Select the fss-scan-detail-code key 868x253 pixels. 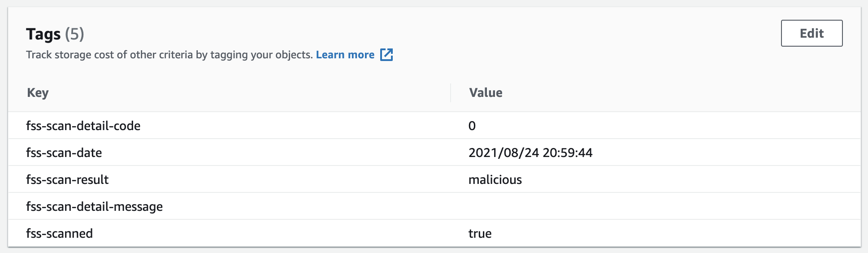[x=83, y=126]
